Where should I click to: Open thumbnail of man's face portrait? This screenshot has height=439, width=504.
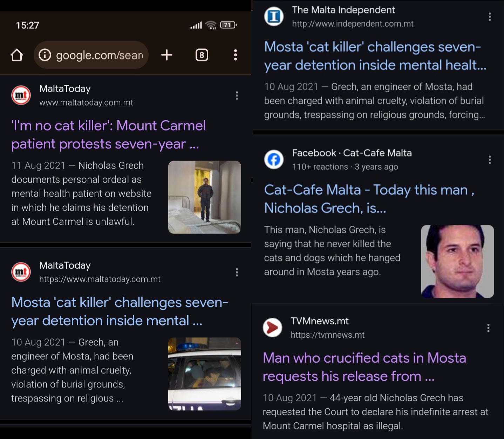(x=457, y=262)
